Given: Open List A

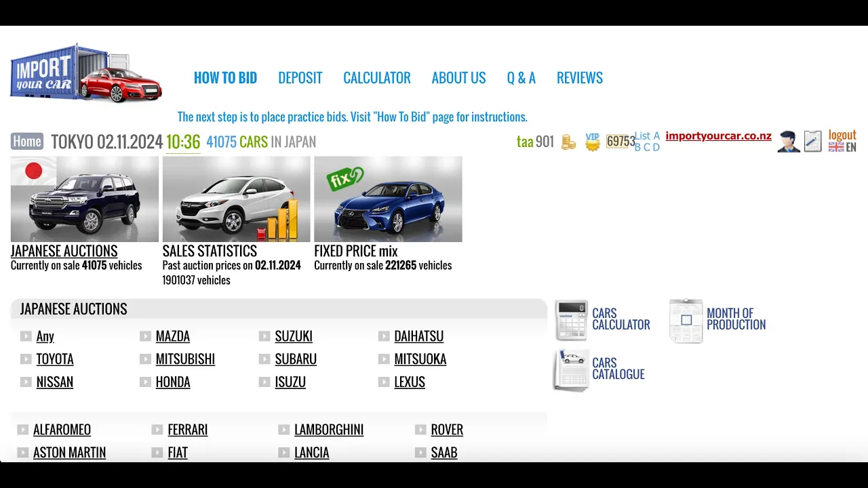Looking at the screenshot, I should click(647, 136).
